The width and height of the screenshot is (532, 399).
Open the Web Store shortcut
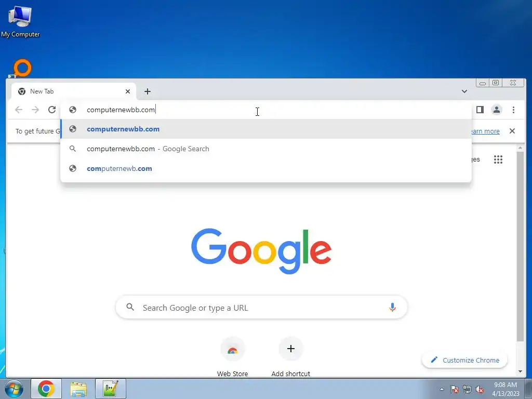tap(232, 357)
